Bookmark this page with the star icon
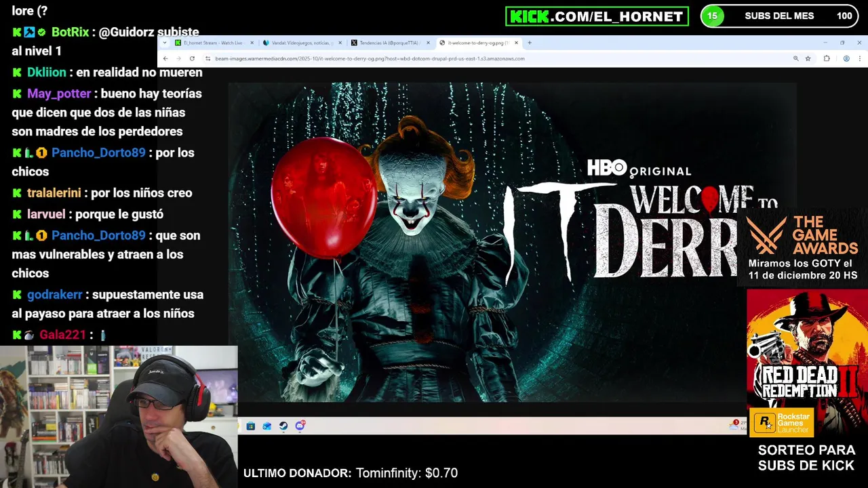Image resolution: width=868 pixels, height=488 pixels. click(x=808, y=58)
